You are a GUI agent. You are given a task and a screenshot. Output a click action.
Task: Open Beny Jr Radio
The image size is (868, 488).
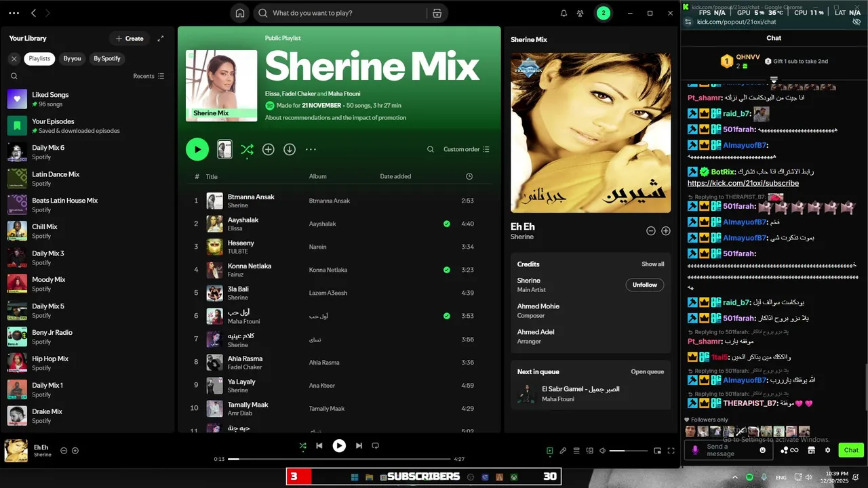88,337
